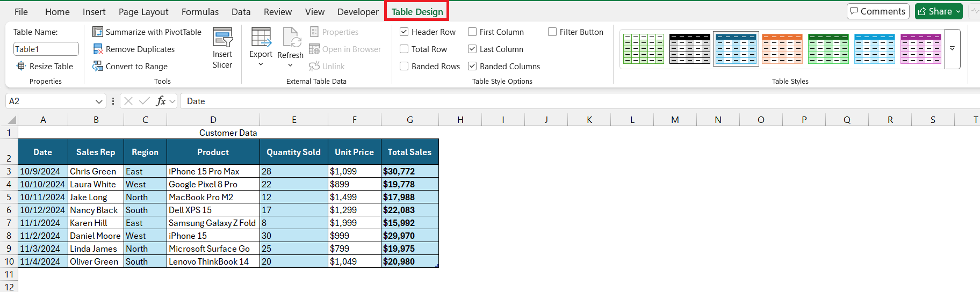This screenshot has height=292, width=980.
Task: Apply the black table style
Action: [x=690, y=49]
